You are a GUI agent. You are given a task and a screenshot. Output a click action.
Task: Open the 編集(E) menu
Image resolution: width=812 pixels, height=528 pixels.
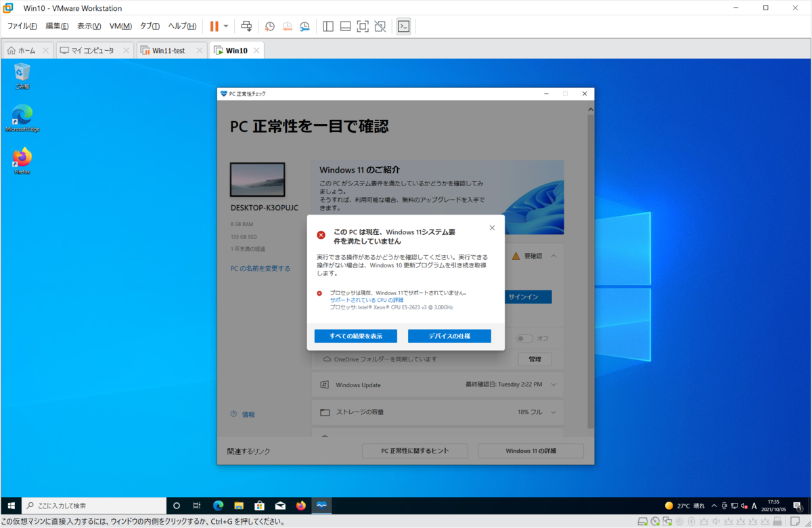pos(57,26)
